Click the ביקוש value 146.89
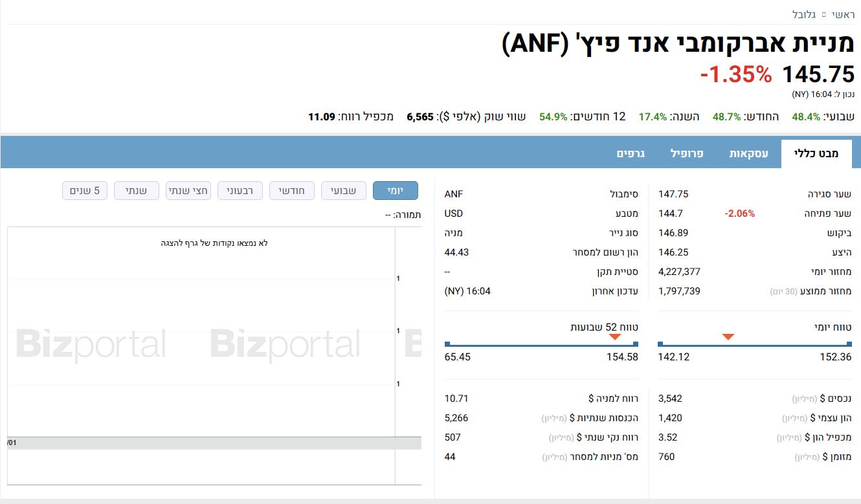This screenshot has height=504, width=861. point(673,233)
